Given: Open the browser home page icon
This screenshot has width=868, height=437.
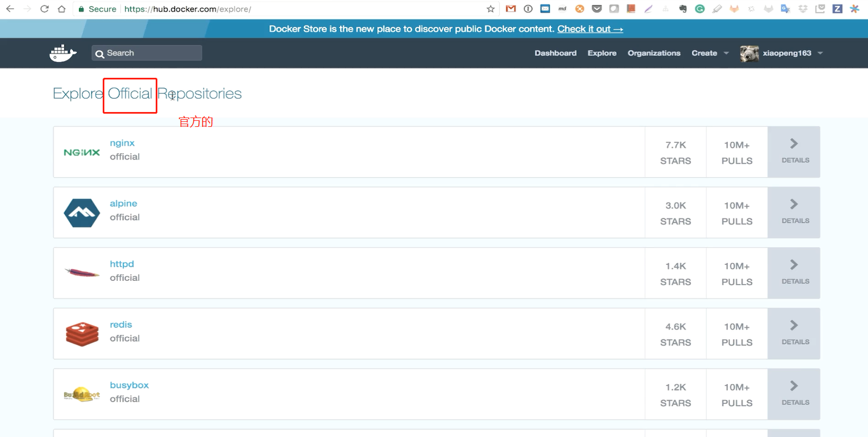Looking at the screenshot, I should point(61,9).
